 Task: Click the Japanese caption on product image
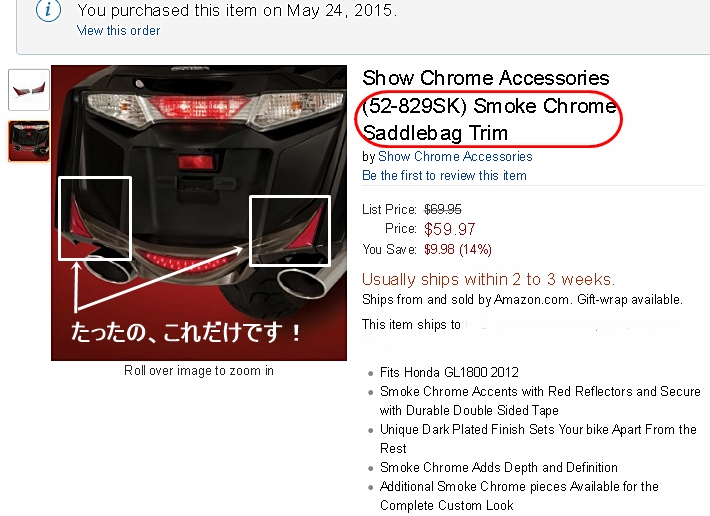(186, 332)
